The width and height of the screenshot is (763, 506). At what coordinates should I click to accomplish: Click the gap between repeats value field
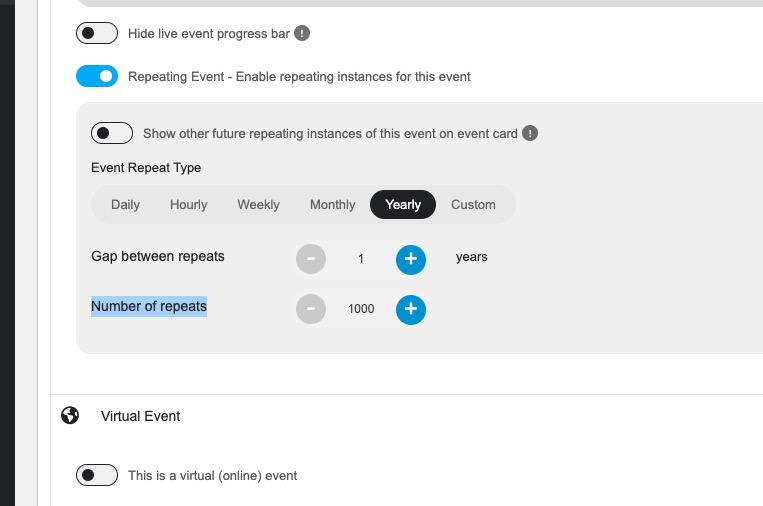(361, 259)
